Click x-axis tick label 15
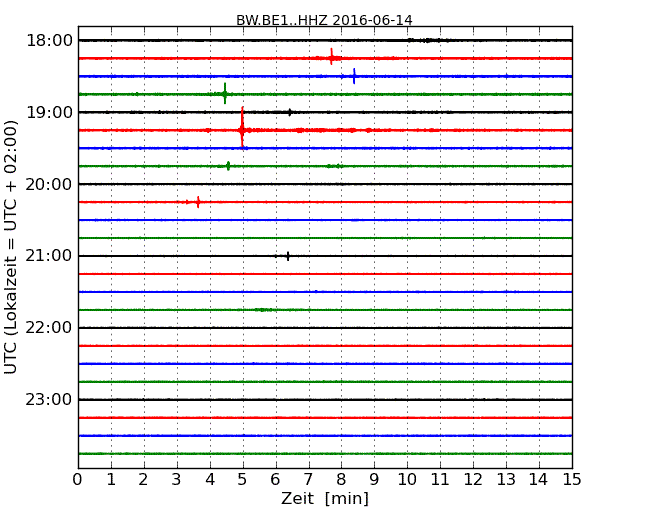The width and height of the screenshot is (650, 520). tap(572, 479)
